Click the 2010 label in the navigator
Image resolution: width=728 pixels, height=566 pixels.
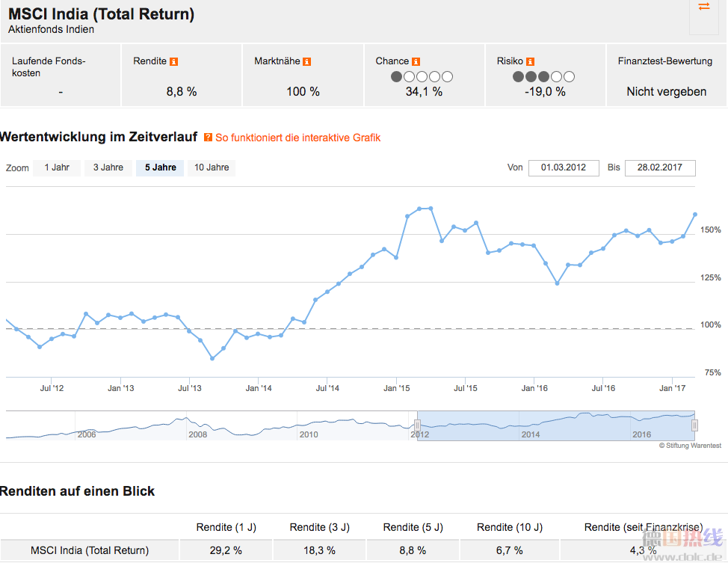coord(309,434)
